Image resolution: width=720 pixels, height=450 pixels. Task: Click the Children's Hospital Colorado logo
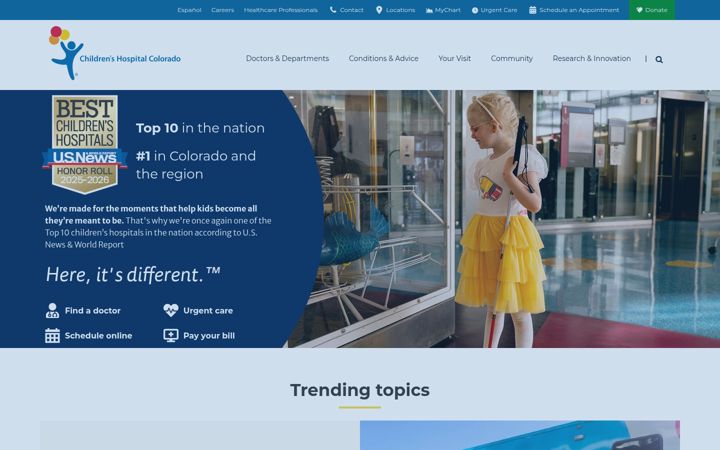pyautogui.click(x=115, y=53)
